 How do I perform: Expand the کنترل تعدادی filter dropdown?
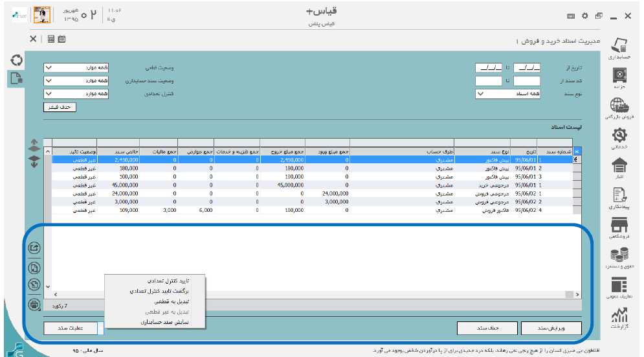pyautogui.click(x=49, y=94)
